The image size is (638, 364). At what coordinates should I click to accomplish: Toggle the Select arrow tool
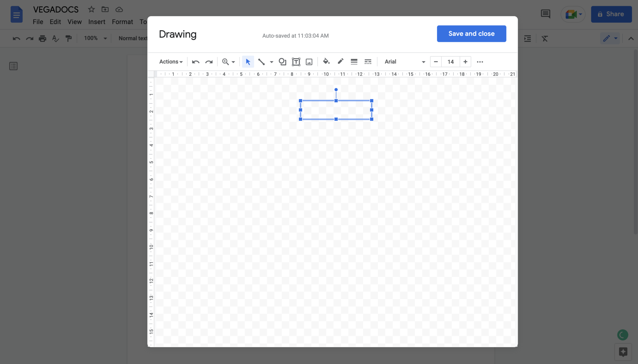click(x=247, y=62)
